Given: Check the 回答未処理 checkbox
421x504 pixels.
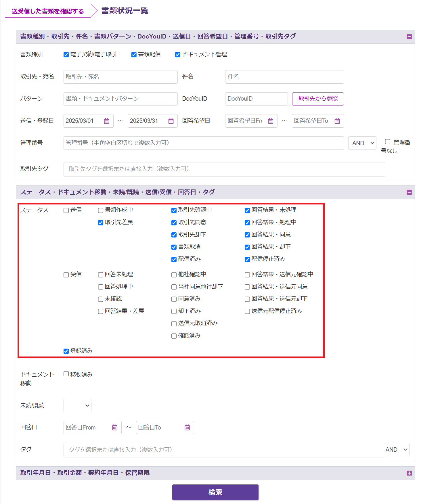Looking at the screenshot, I should point(101,275).
